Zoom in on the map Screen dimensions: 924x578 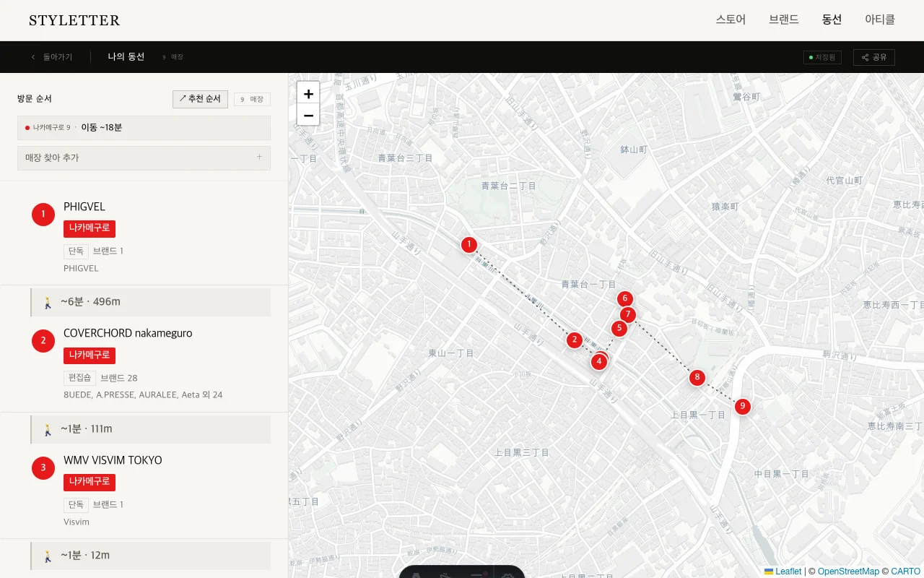point(308,93)
